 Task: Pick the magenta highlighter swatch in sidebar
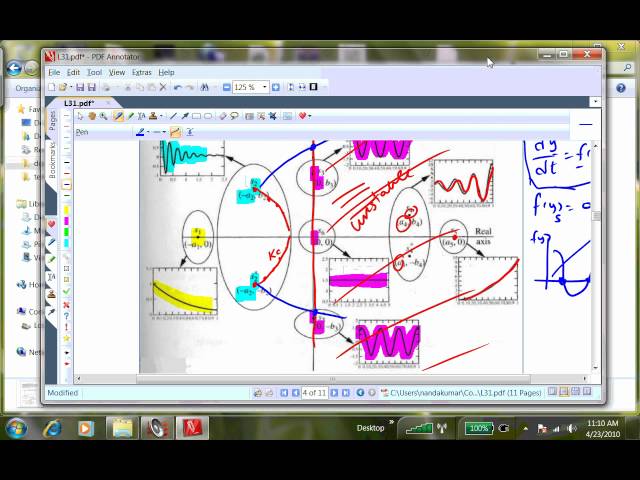tap(66, 221)
